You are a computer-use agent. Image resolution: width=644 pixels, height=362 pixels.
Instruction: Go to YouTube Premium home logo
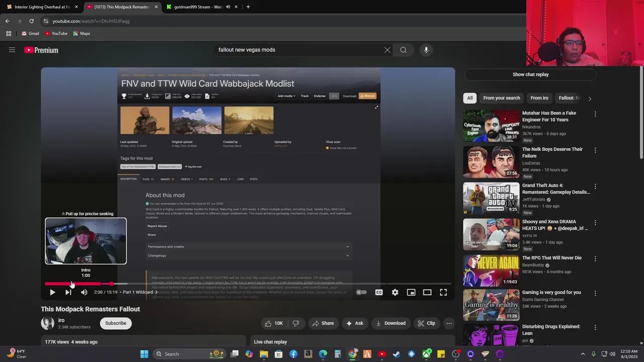tap(41, 50)
